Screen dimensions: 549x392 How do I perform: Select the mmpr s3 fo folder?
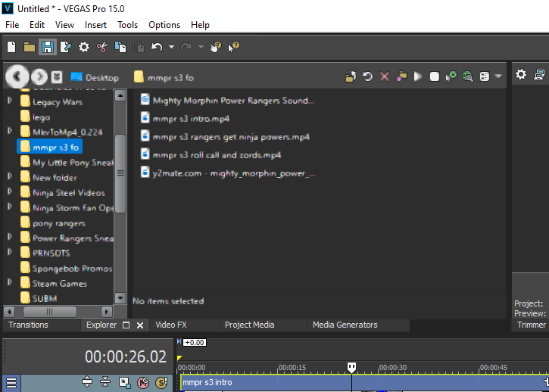[x=50, y=147]
